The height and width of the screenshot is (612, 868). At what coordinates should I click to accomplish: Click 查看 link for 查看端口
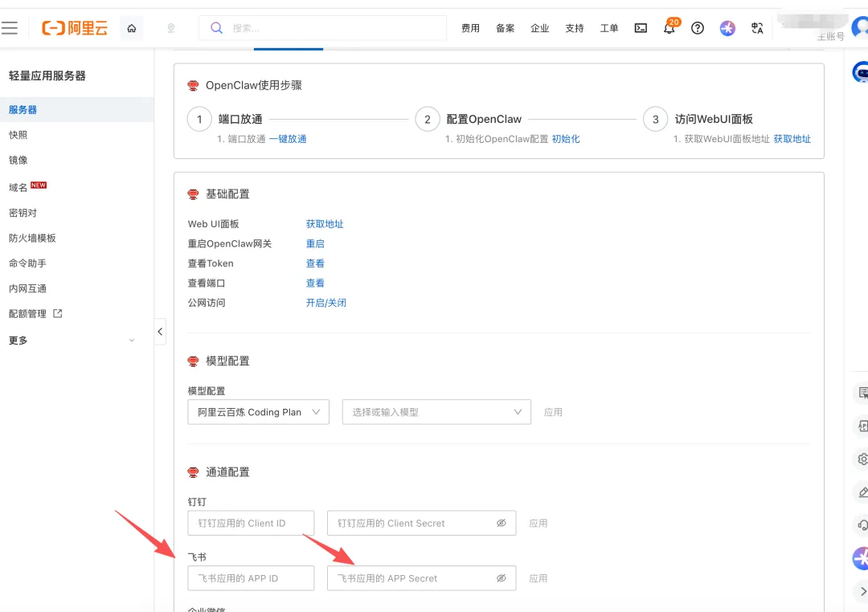point(316,283)
